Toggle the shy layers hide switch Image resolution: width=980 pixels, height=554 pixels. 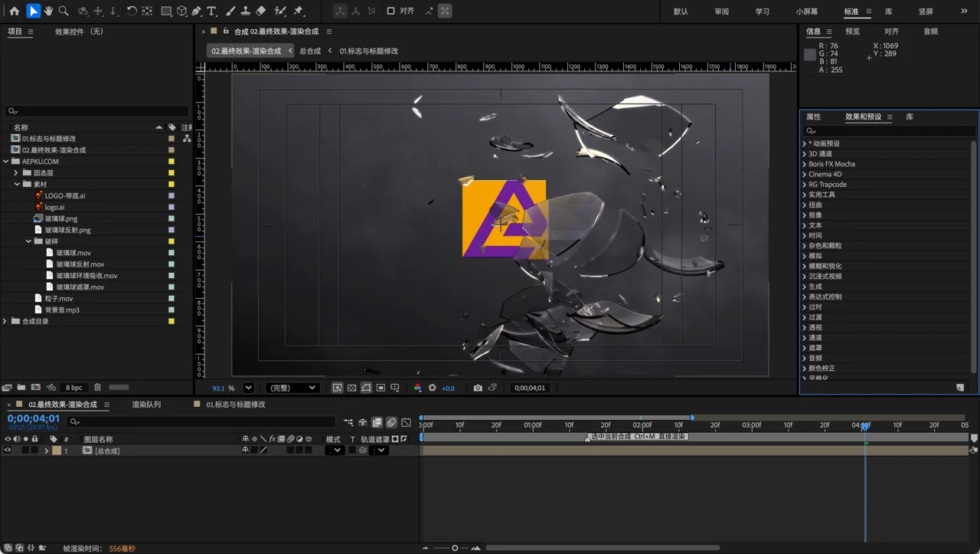363,422
